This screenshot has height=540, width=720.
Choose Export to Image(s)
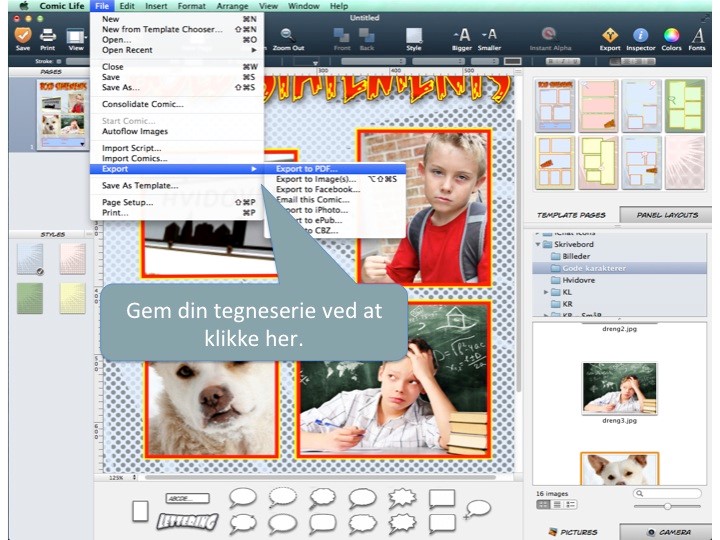(336, 179)
